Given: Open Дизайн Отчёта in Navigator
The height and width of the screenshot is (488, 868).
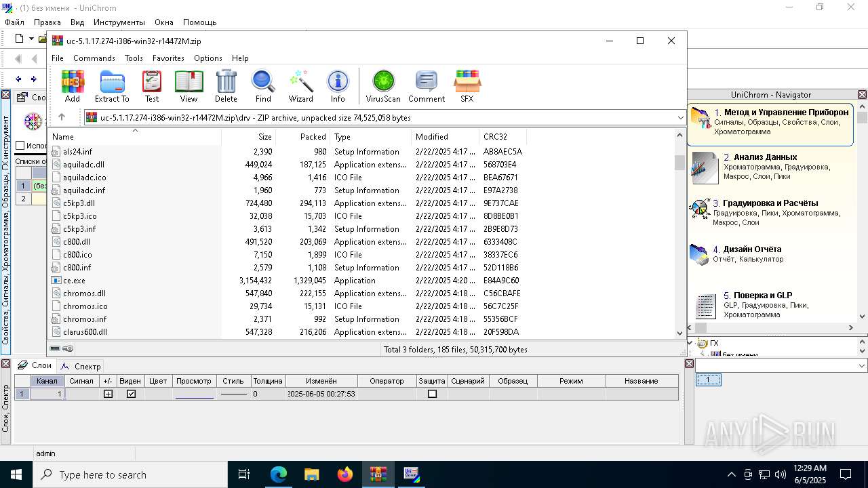Looking at the screenshot, I should [770, 254].
